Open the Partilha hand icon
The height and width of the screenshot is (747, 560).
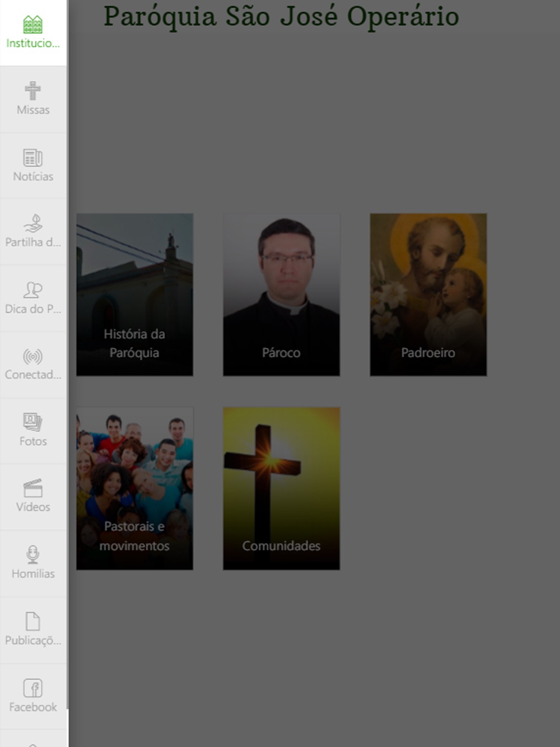[32, 223]
